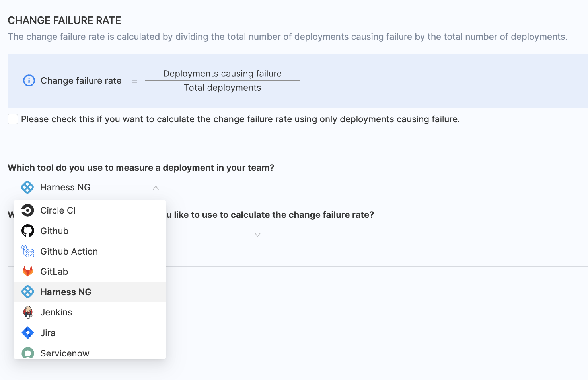Image resolution: width=588 pixels, height=380 pixels.
Task: Enable only-deployments-causing-failure checkbox
Action: pos(13,119)
